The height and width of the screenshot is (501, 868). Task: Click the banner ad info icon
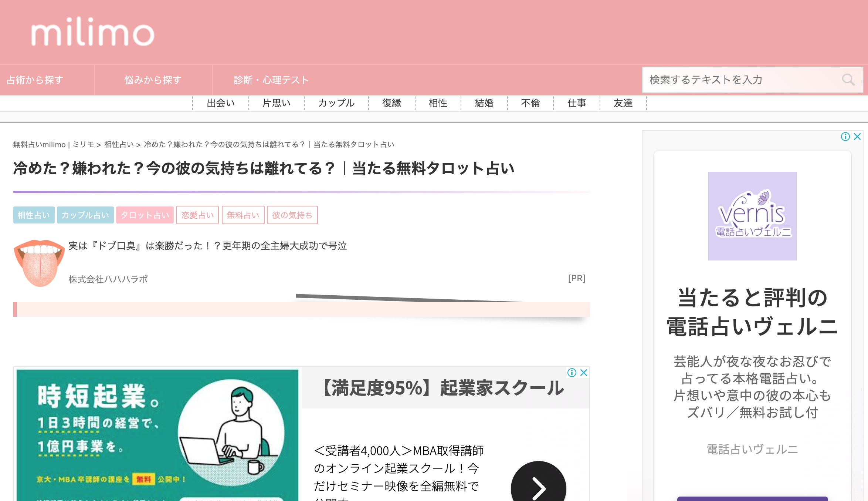click(572, 373)
